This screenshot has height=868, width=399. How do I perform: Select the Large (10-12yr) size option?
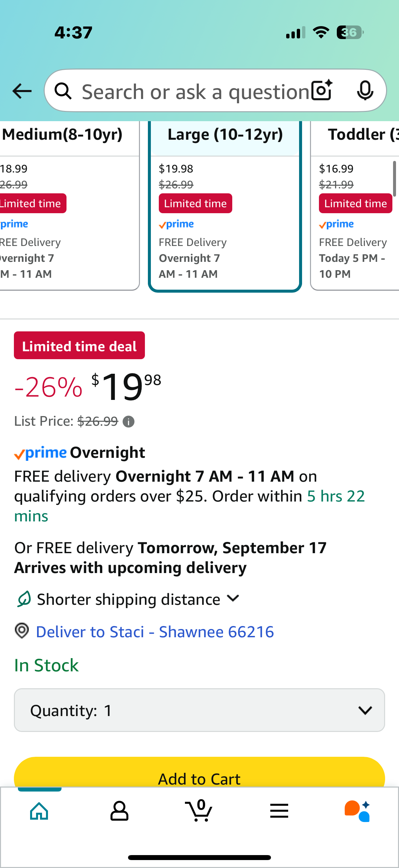coord(225,206)
